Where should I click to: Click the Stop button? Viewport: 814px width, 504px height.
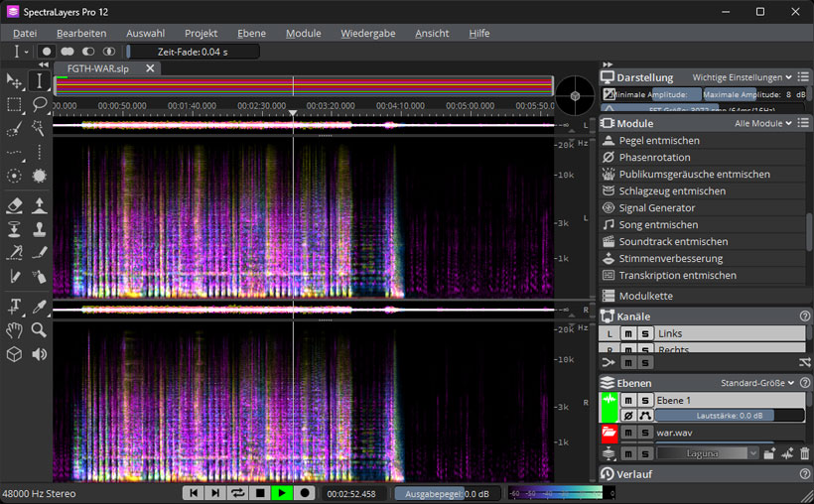(260, 493)
